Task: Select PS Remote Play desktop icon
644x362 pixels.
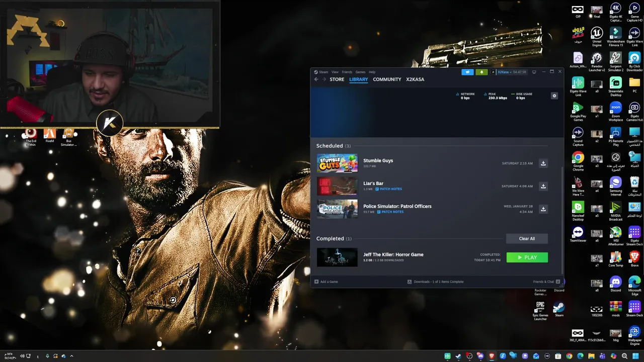Action: click(x=615, y=137)
